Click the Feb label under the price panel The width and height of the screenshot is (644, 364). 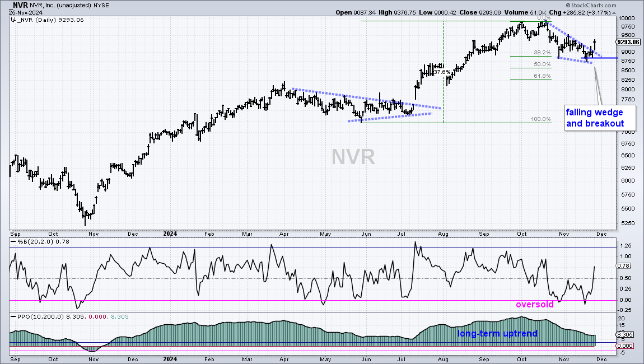(209, 234)
